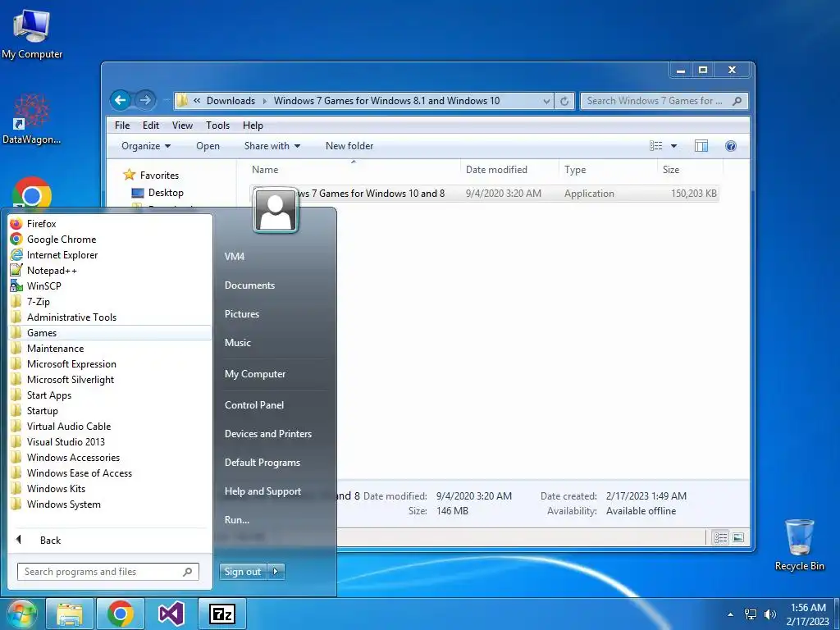
Task: Open the view options dropdown arrow
Action: pyautogui.click(x=674, y=146)
